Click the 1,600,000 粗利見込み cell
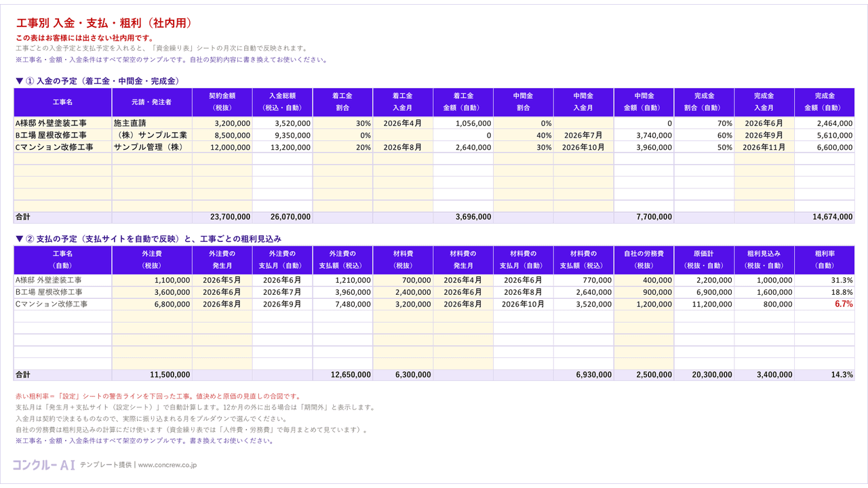The height and width of the screenshot is (488, 868). coord(764,292)
